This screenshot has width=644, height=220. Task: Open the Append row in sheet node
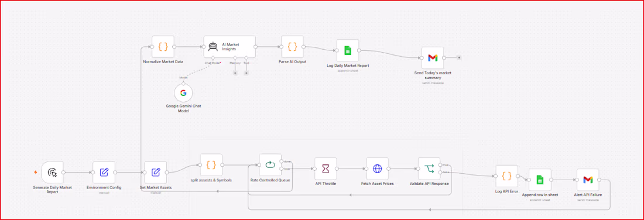(540, 180)
